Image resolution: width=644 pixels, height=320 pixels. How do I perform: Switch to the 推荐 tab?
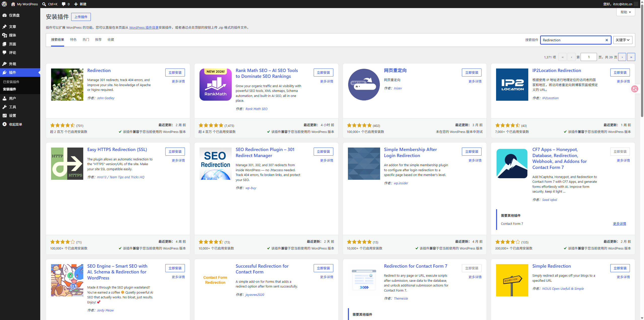[x=98, y=40]
